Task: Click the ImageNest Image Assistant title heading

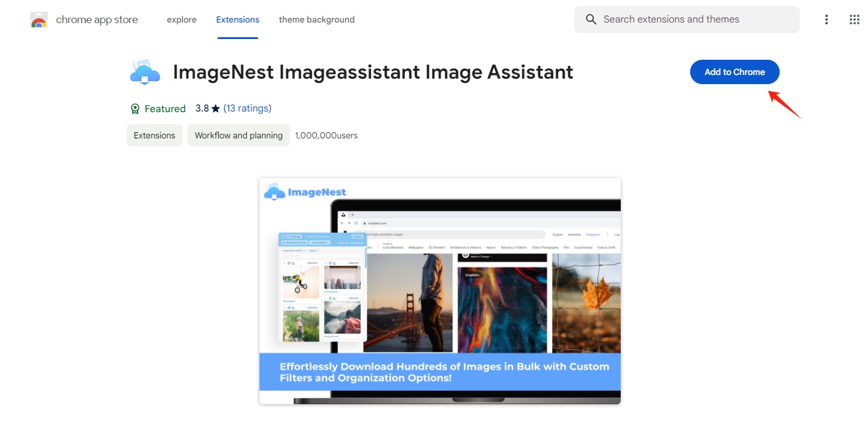Action: point(373,72)
